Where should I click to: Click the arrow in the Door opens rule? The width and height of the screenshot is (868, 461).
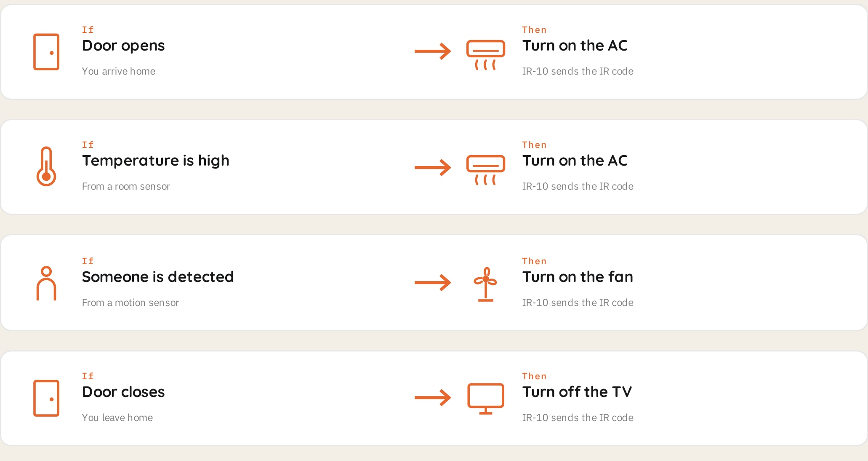point(433,51)
